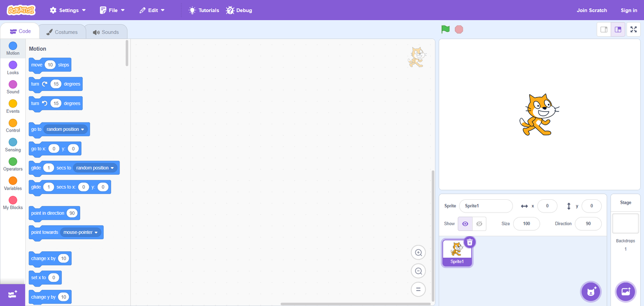Click the green flag to run project

pyautogui.click(x=445, y=29)
